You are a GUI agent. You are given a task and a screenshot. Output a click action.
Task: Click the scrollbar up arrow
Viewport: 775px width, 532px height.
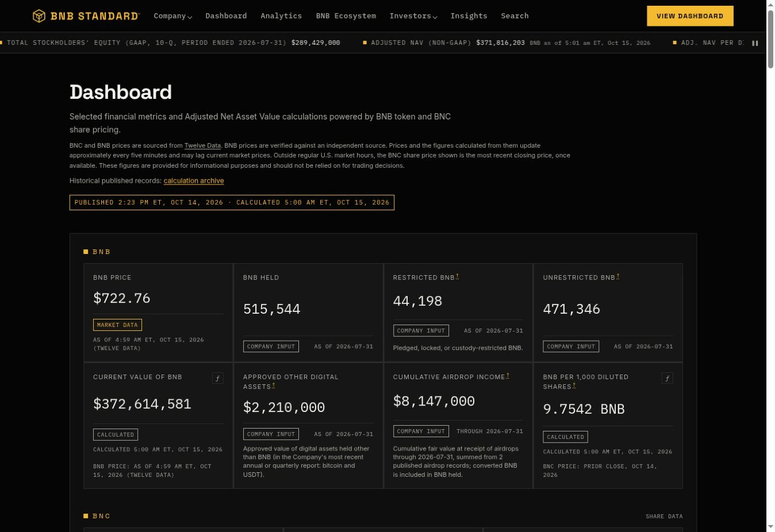pos(770,5)
